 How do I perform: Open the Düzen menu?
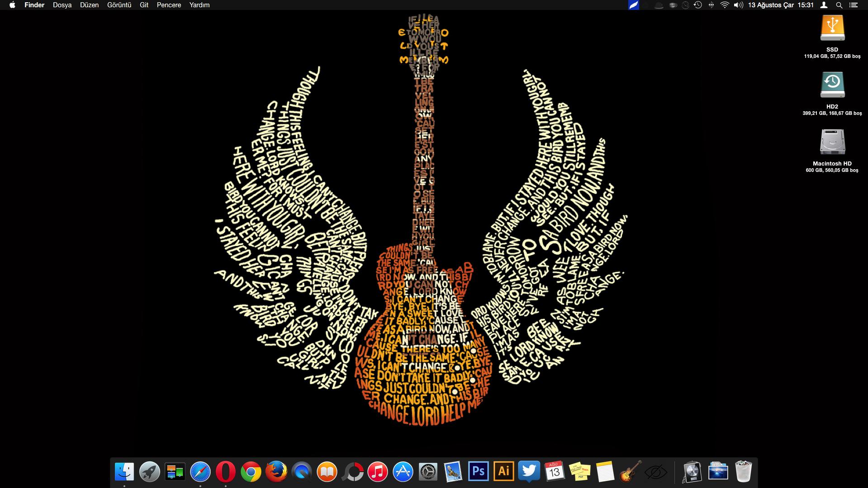tap(89, 5)
